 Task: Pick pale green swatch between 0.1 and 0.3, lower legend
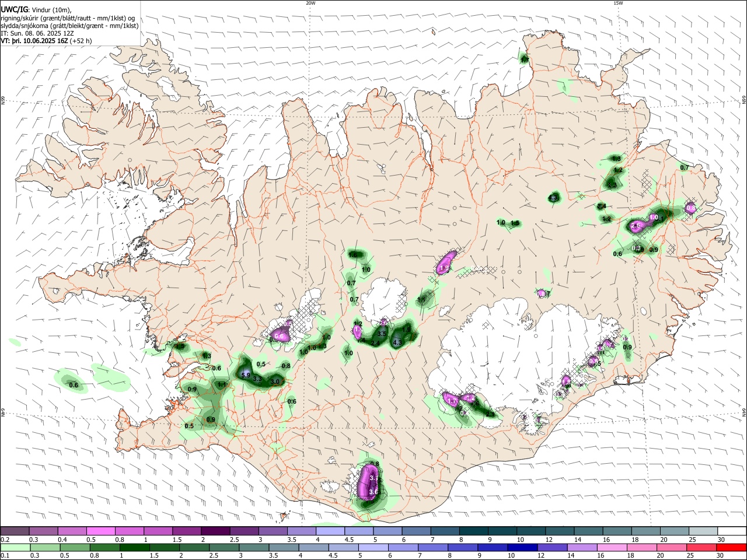(x=15, y=547)
